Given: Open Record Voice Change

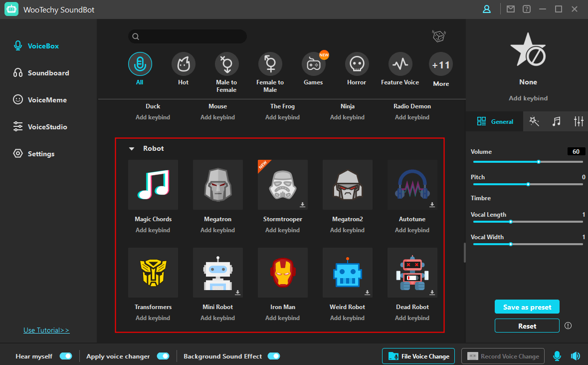Looking at the screenshot, I should (x=503, y=356).
